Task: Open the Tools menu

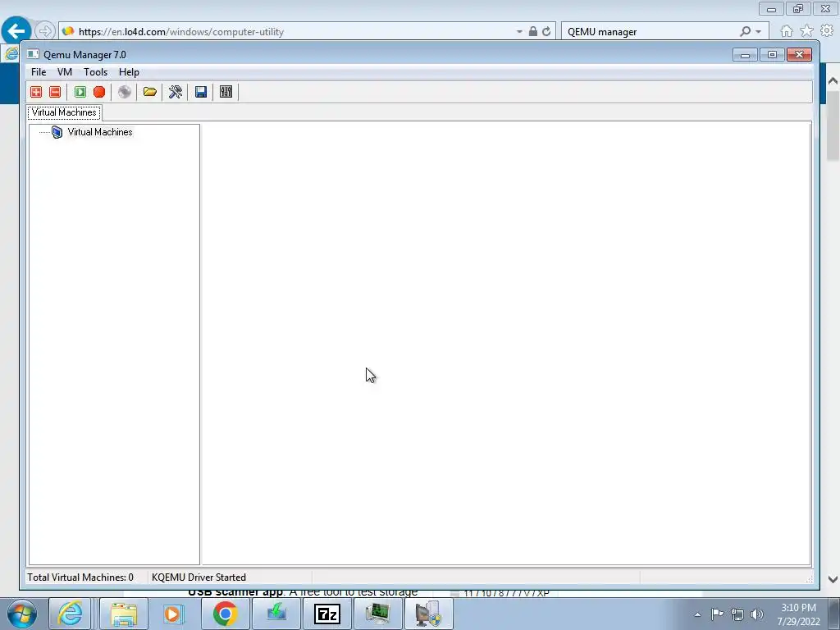Action: click(x=95, y=72)
